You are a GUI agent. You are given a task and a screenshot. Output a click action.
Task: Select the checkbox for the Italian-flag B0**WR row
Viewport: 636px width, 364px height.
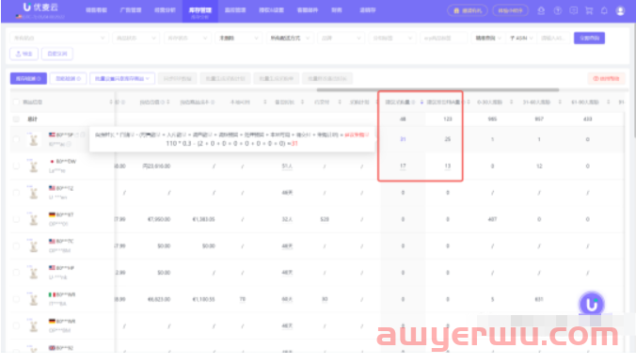pos(16,299)
